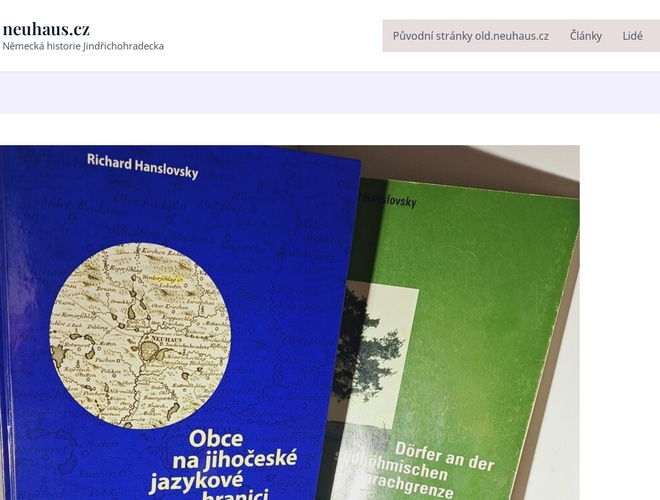The image size is (660, 500).
Task: Click the Richard Hanslovsky name on blue cover
Action: tap(142, 166)
